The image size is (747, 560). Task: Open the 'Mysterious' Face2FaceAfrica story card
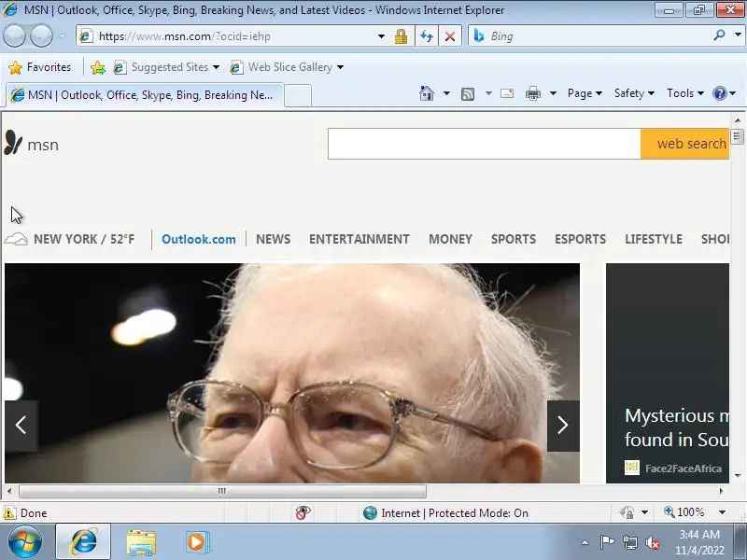coord(668,372)
